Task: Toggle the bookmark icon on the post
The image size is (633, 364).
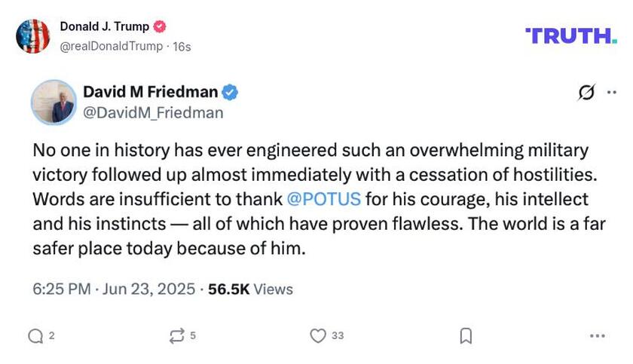Action: [466, 336]
